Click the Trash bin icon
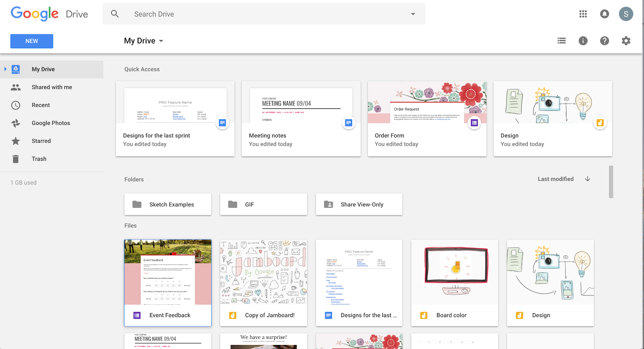 click(x=16, y=159)
